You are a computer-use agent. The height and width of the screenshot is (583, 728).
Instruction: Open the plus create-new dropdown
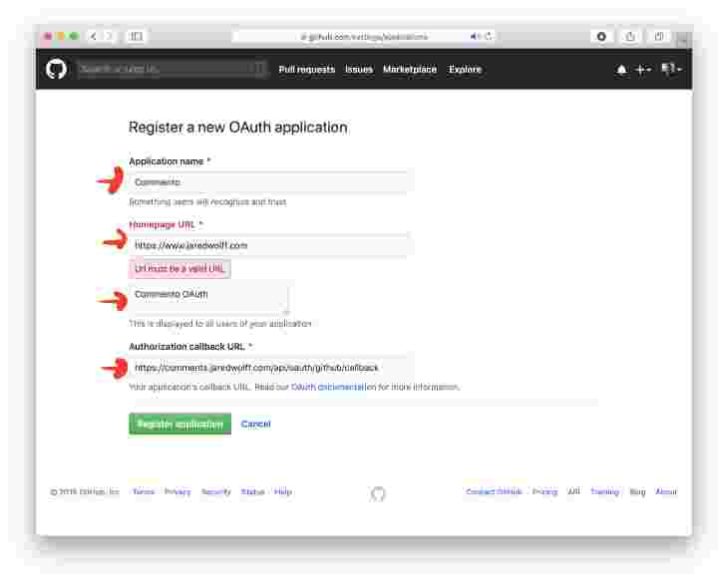[643, 70]
